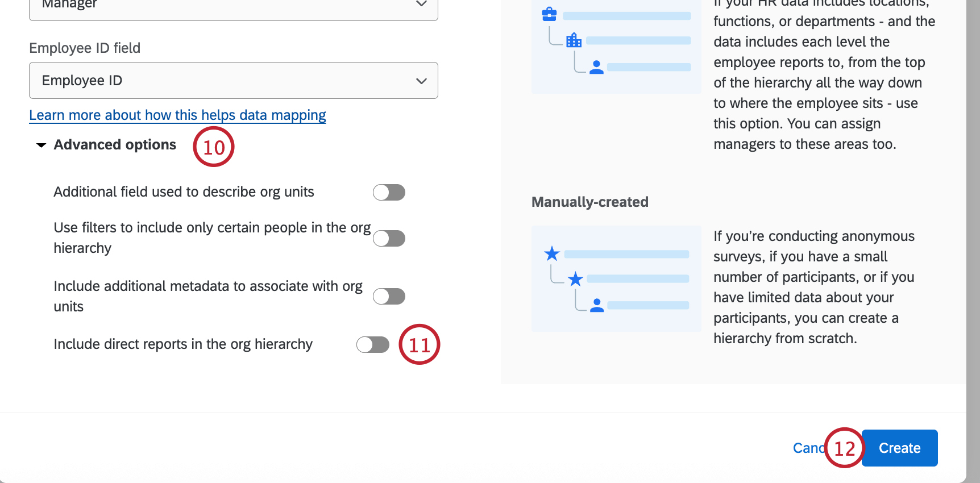Click the red circled number 12 annotation

(844, 448)
